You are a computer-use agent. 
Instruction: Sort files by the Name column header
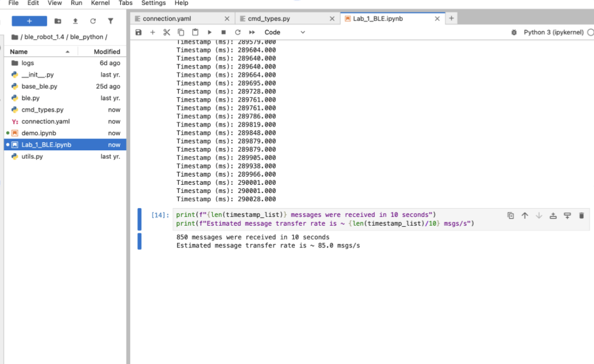point(19,52)
